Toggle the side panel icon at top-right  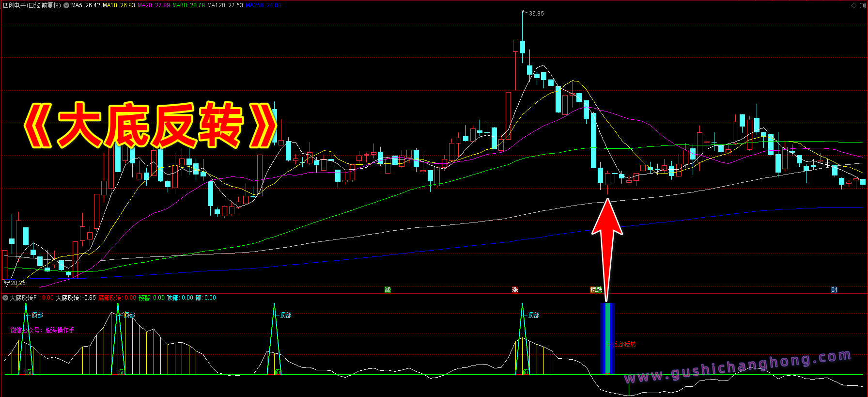[862, 6]
